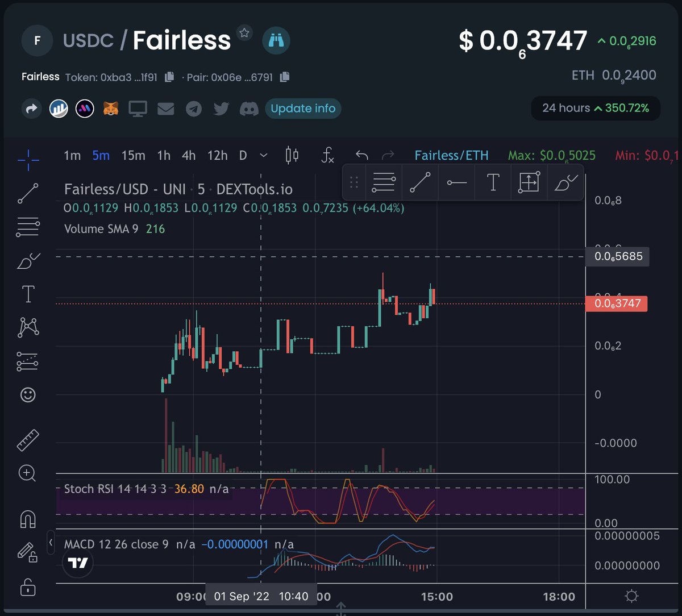Open the Discord link icon

coord(249,109)
